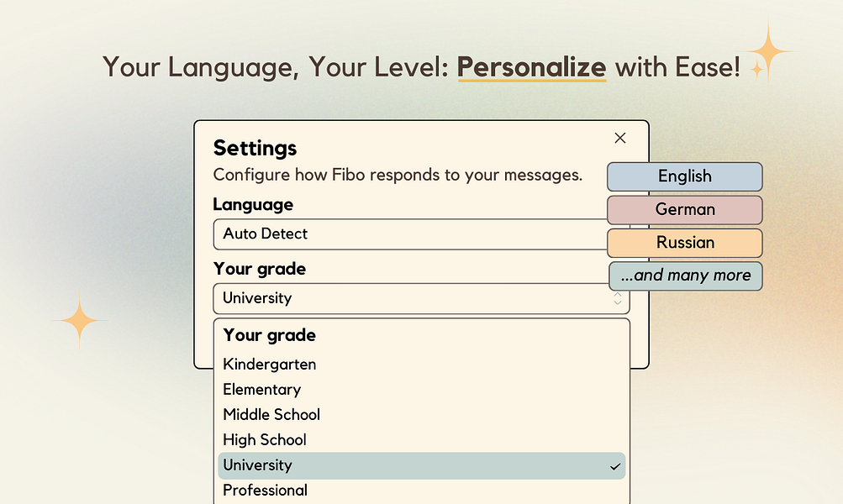Image resolution: width=843 pixels, height=504 pixels.
Task: Click the checkmark beside University
Action: [x=614, y=465]
